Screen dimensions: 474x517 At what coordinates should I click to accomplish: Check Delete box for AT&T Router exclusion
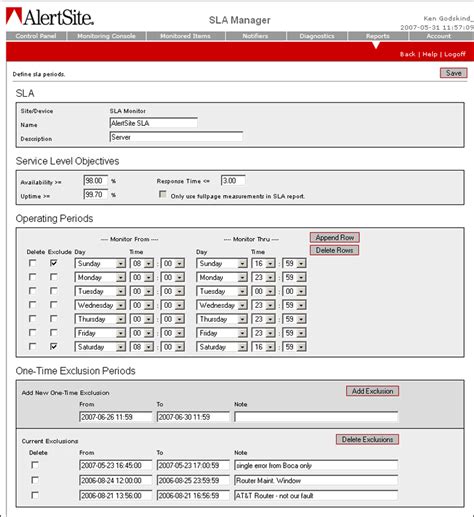35,495
